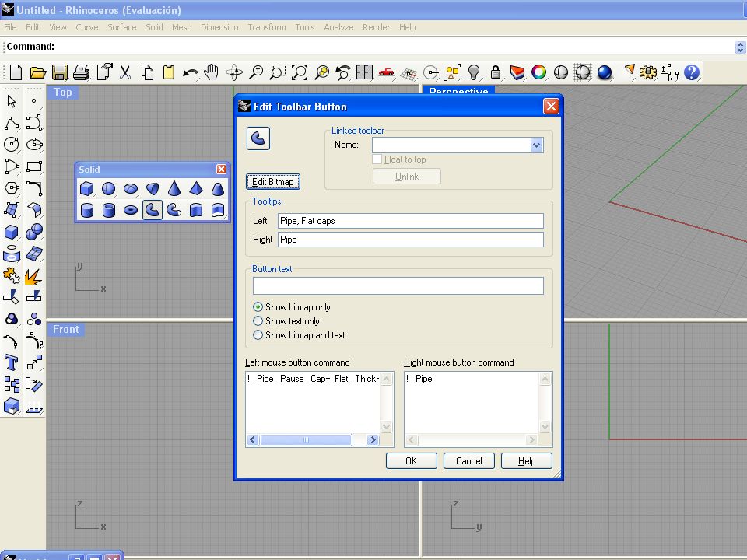The width and height of the screenshot is (747, 560).
Task: Click the Right tooltip field containing 'Pipe'
Action: pos(411,240)
